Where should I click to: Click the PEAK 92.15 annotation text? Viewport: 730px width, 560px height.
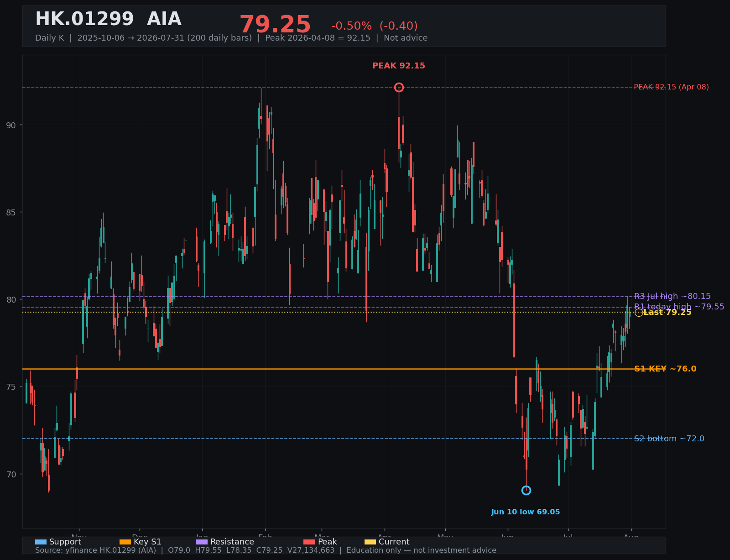399,66
